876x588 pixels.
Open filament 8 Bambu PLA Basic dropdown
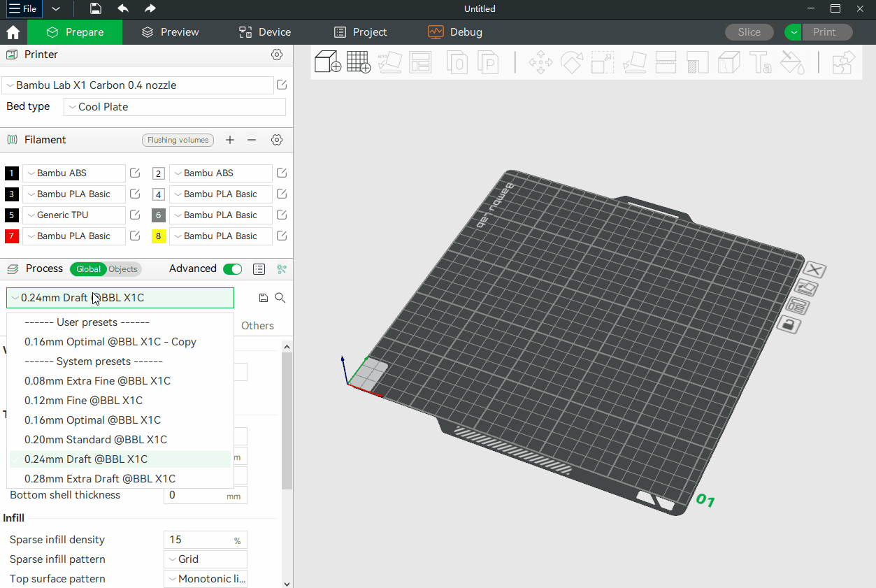[x=221, y=236]
